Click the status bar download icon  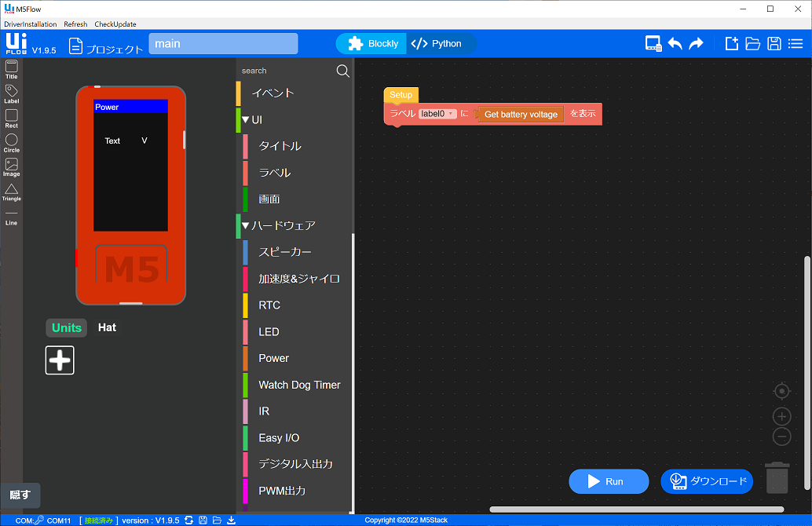point(232,521)
